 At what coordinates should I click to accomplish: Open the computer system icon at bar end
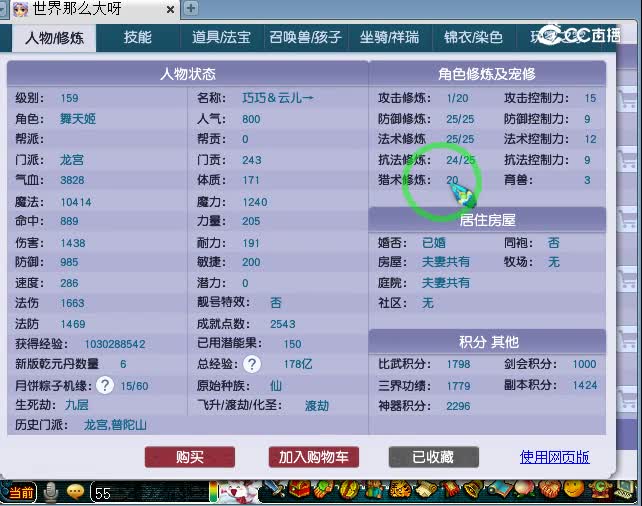pyautogui.click(x=625, y=490)
